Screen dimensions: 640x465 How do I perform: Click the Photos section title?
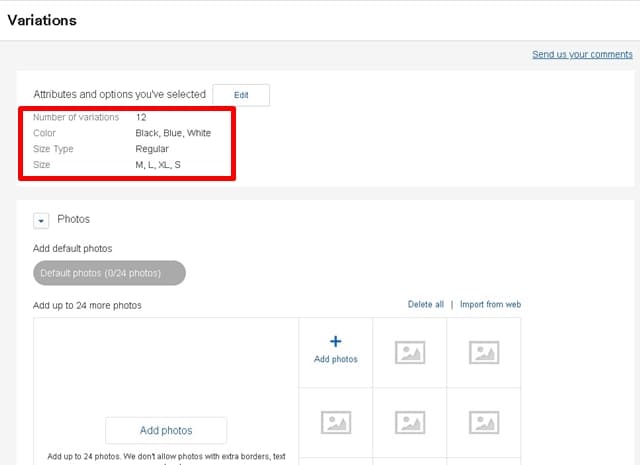pos(74,219)
